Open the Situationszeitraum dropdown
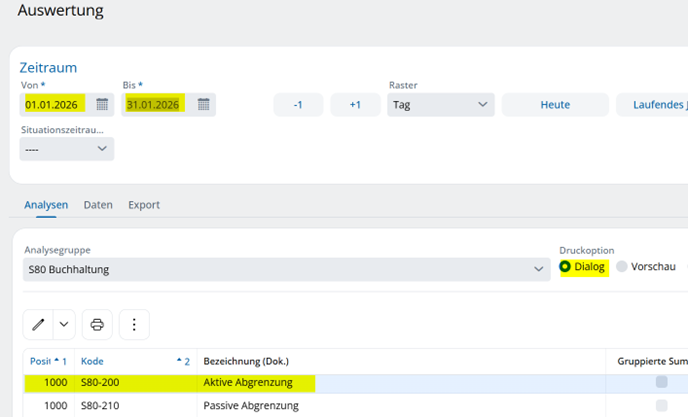Image resolution: width=688 pixels, height=417 pixels. [x=67, y=149]
